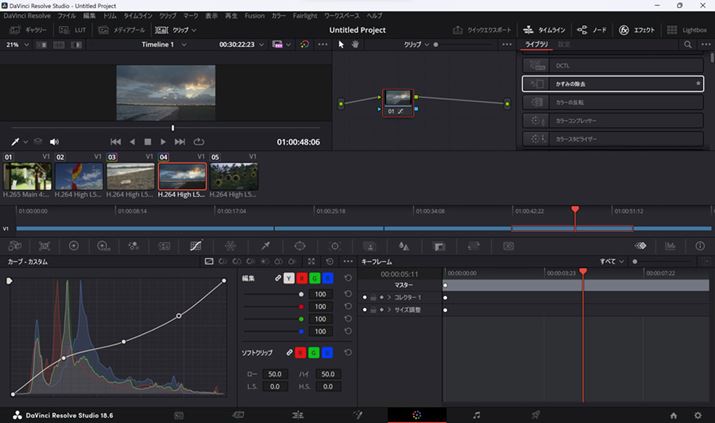Open the すべて keyframe filter dropdown
The height and width of the screenshot is (423, 715).
(x=612, y=260)
